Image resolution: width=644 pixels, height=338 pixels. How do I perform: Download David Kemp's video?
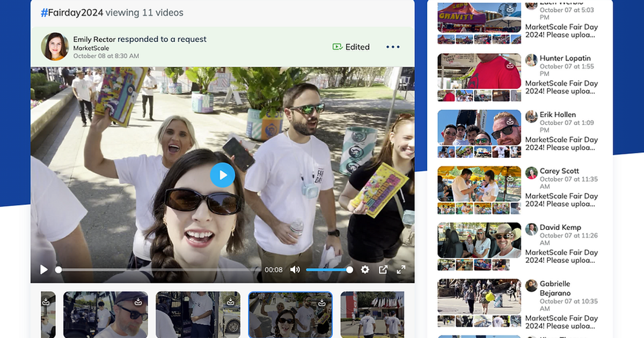510,234
